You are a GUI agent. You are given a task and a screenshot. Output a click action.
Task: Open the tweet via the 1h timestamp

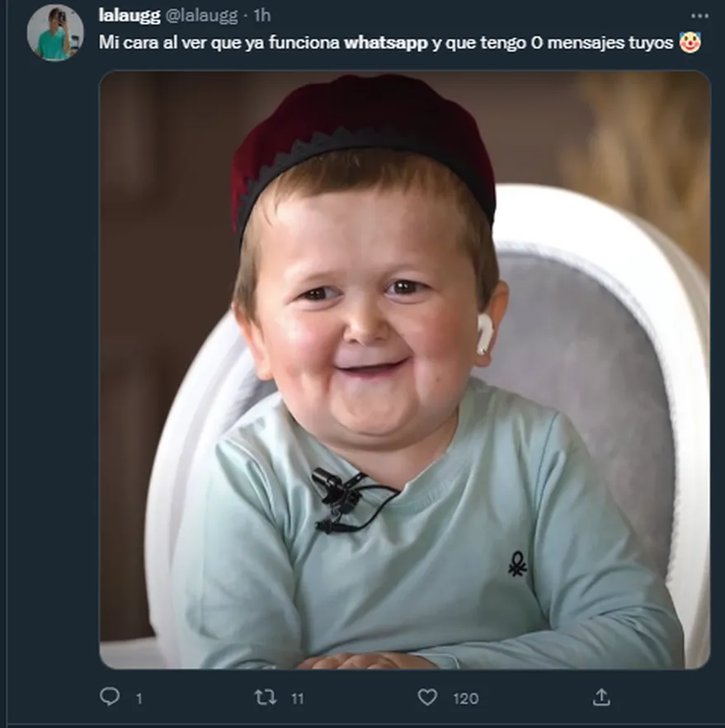pos(261,16)
